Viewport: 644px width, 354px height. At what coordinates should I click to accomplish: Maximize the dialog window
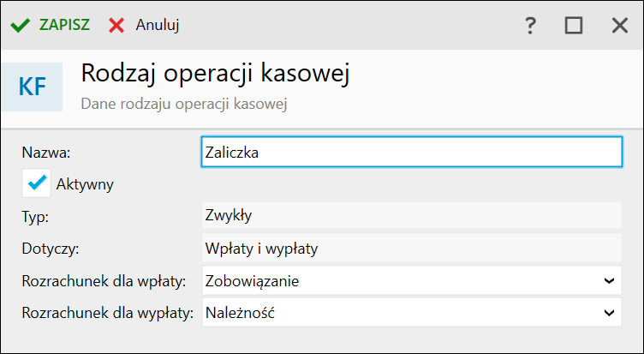click(x=574, y=26)
